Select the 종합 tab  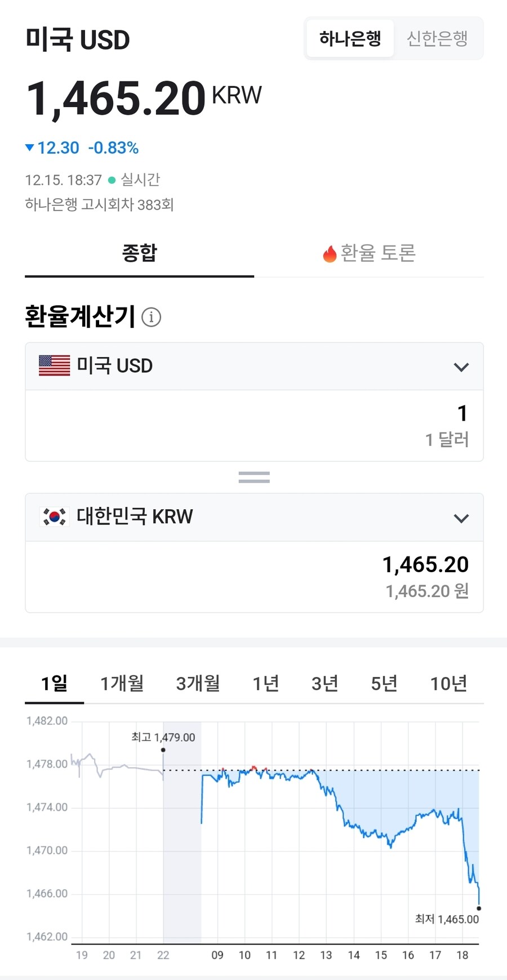click(x=139, y=253)
